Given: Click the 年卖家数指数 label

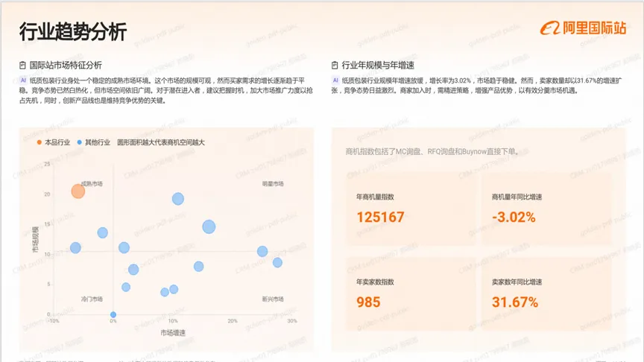Looking at the screenshot, I should pos(375,282).
